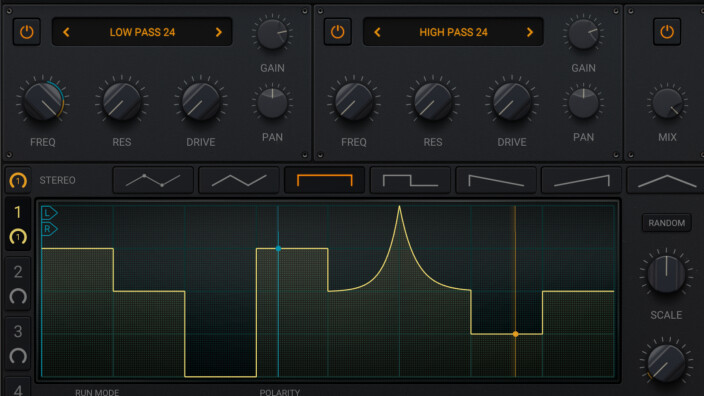The width and height of the screenshot is (704, 396).
Task: Click the high pass filter PAN knob
Action: [x=583, y=103]
